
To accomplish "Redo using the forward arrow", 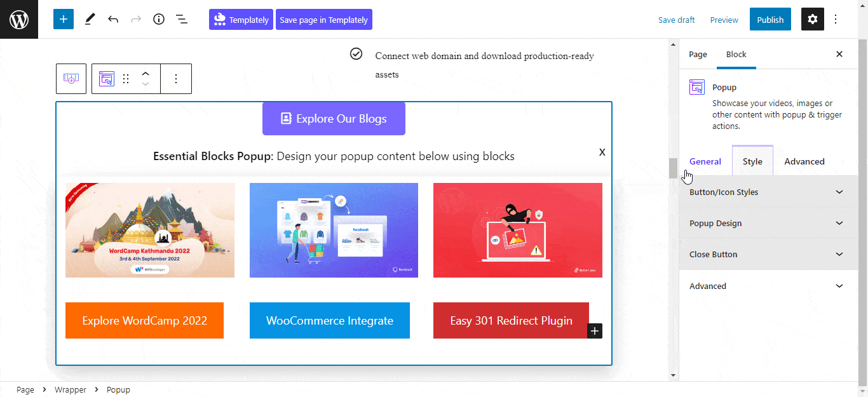I will click(136, 19).
